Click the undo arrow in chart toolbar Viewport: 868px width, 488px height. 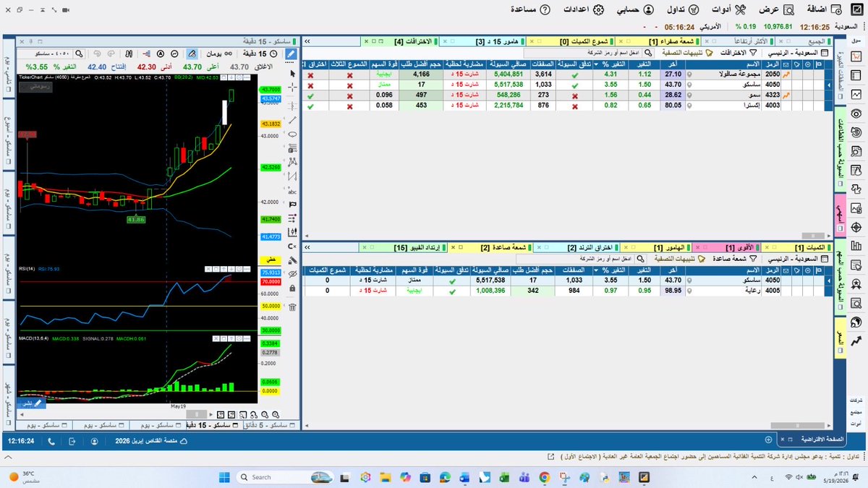97,53
